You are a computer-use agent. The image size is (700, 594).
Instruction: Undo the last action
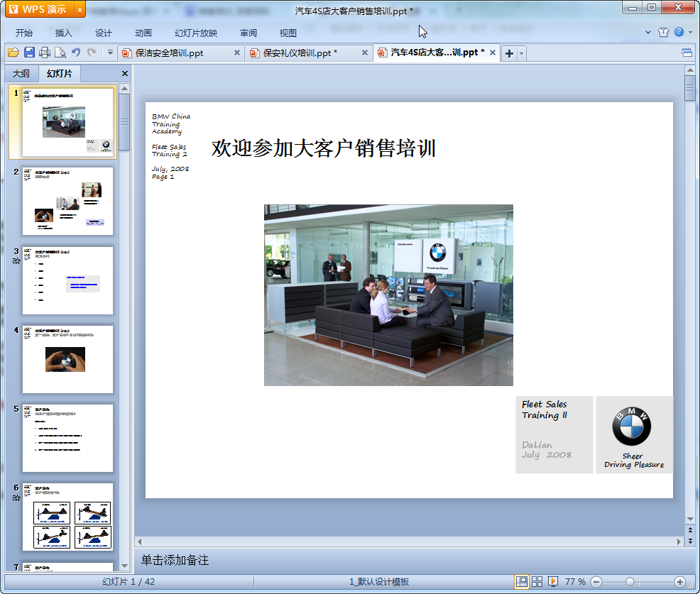76,53
